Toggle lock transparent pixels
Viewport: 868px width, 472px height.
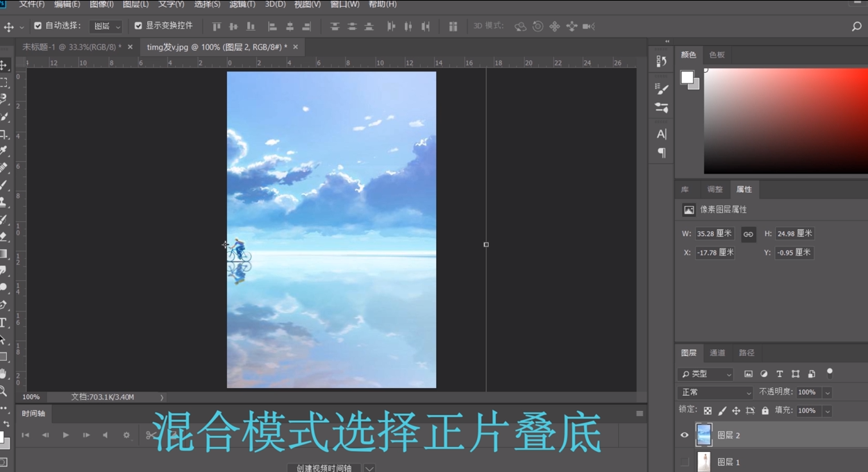click(x=708, y=411)
